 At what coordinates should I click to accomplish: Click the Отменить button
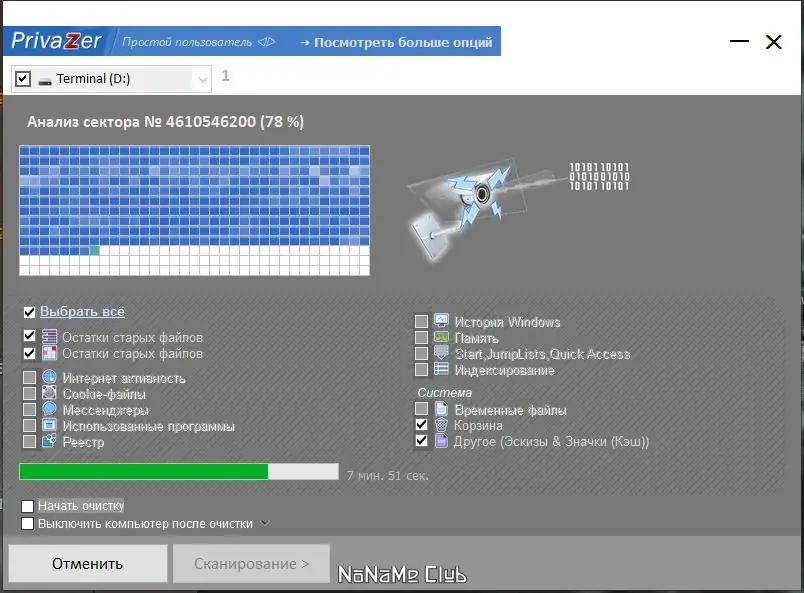click(x=88, y=564)
